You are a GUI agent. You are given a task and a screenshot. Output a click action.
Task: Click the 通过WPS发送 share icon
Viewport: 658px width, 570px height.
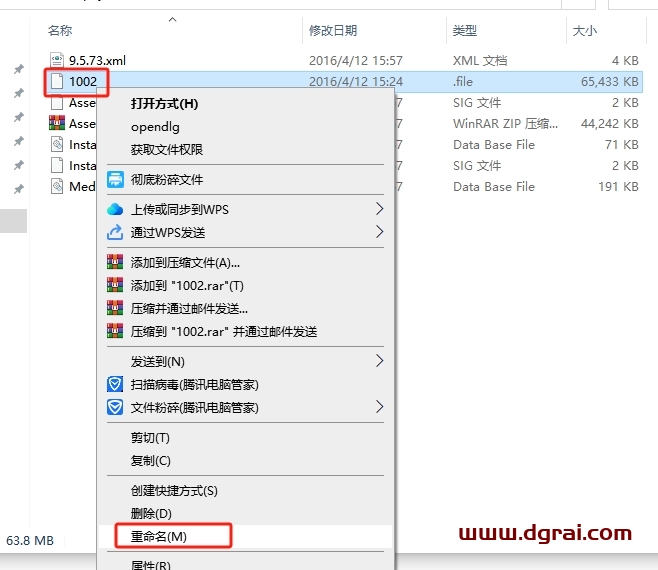tap(115, 232)
